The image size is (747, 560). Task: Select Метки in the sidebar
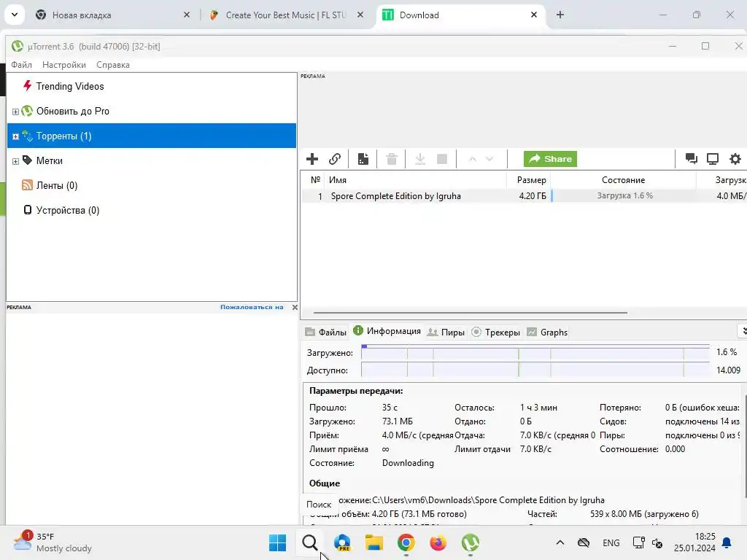click(49, 160)
